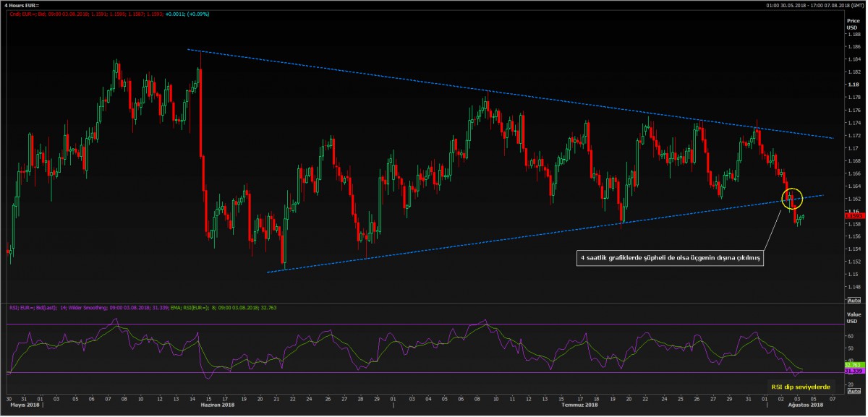Screen dimensions: 868x417
Task: Click the +0.0011 (+0.09%) change value
Action: 189,14
